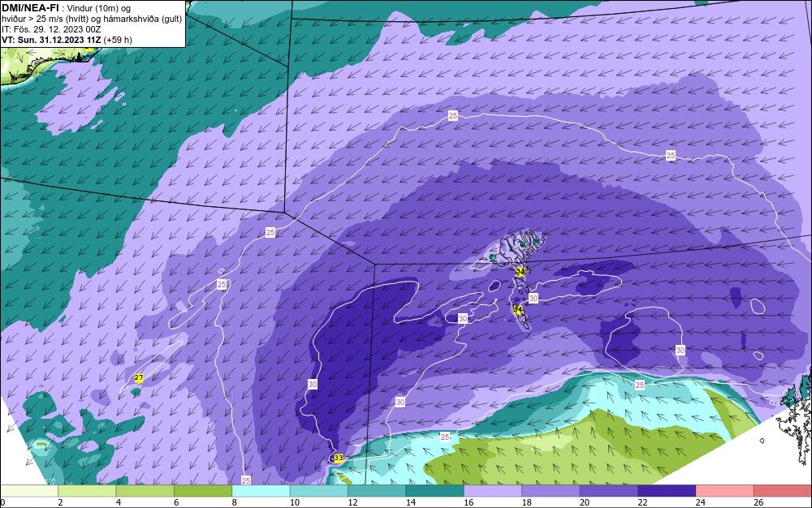812x508 pixels.
Task: Click the "IT: Fös. 29. 12. 2023 00Z" line
Action: coord(50,29)
